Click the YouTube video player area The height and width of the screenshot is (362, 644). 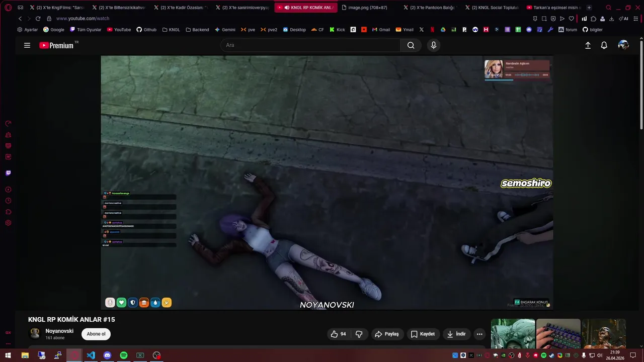(327, 182)
